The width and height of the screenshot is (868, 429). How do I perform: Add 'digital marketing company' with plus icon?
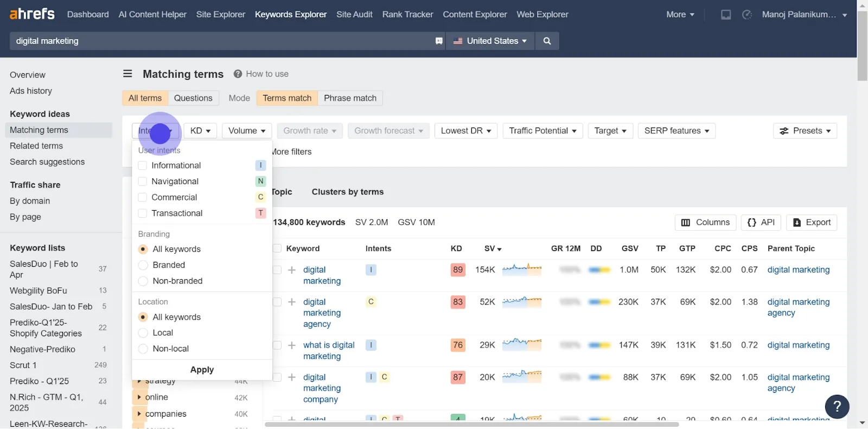coord(292,377)
